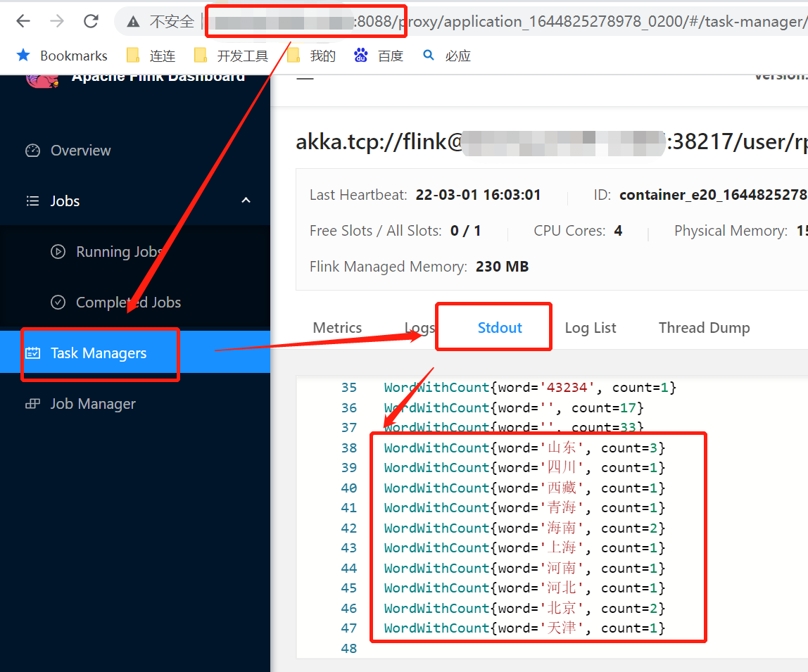Viewport: 808px width, 672px height.
Task: Open Completed Jobs in sidebar
Action: [128, 303]
